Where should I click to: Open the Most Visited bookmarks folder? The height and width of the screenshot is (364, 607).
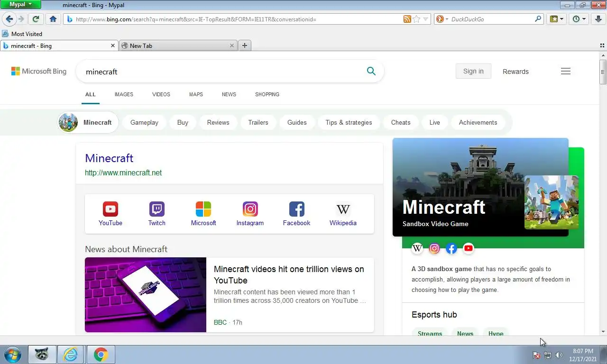(x=22, y=34)
